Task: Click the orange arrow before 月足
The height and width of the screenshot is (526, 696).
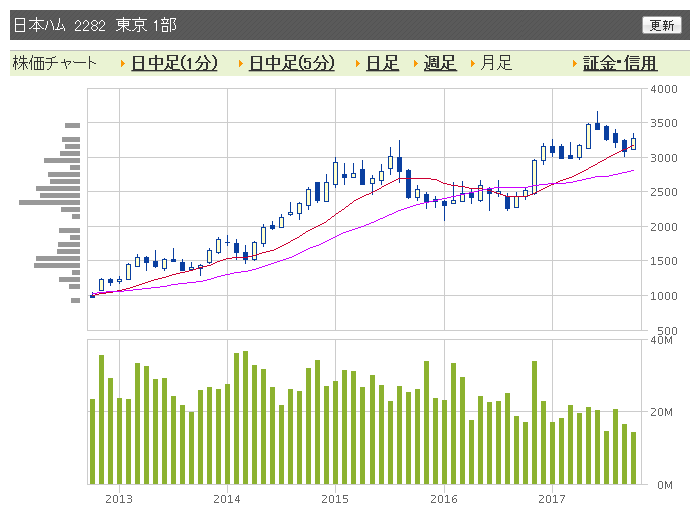Action: 473,63
